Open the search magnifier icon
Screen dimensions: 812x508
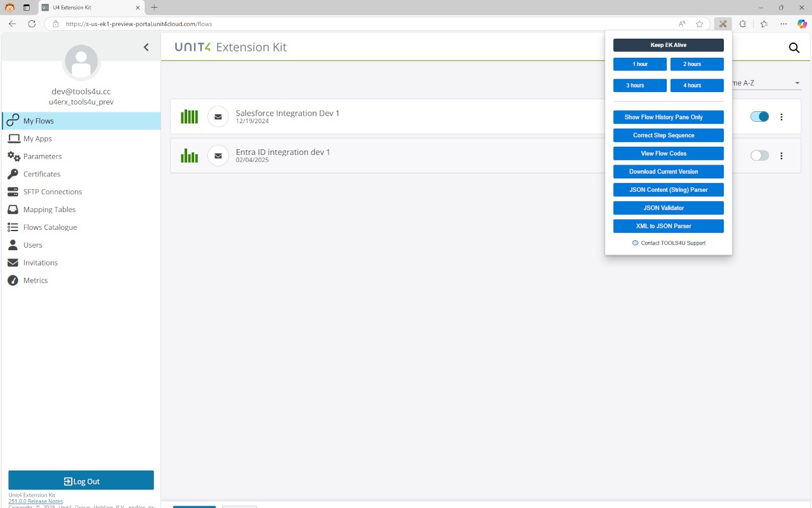coord(794,48)
